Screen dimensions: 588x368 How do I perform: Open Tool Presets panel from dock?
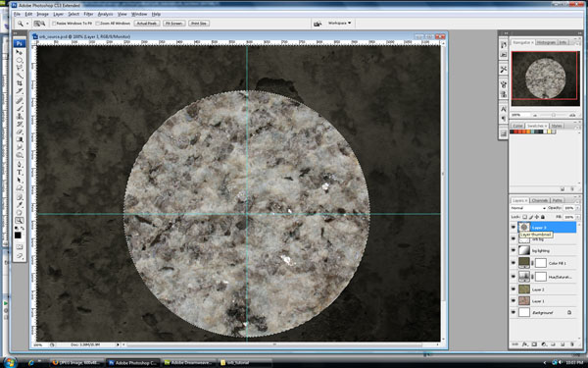coord(504,70)
